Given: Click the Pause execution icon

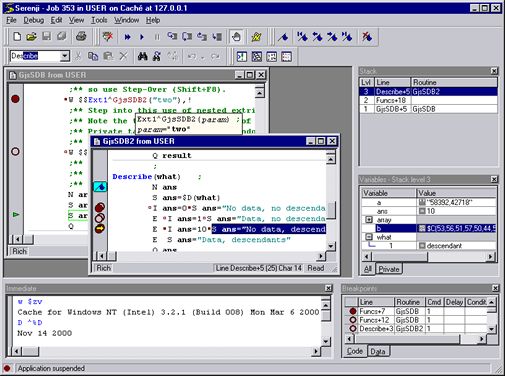Looking at the screenshot, I should pyautogui.click(x=157, y=37).
